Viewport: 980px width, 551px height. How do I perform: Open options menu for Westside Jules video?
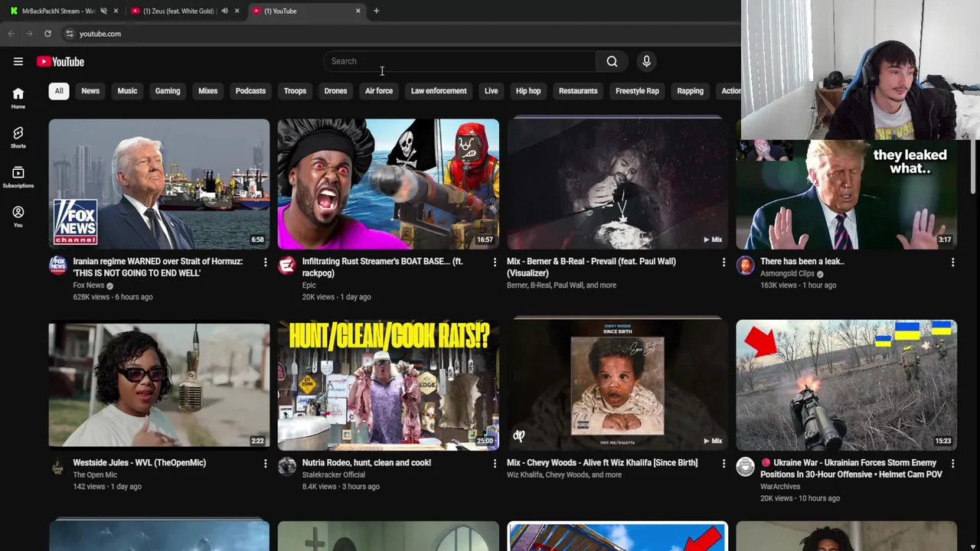pos(265,464)
